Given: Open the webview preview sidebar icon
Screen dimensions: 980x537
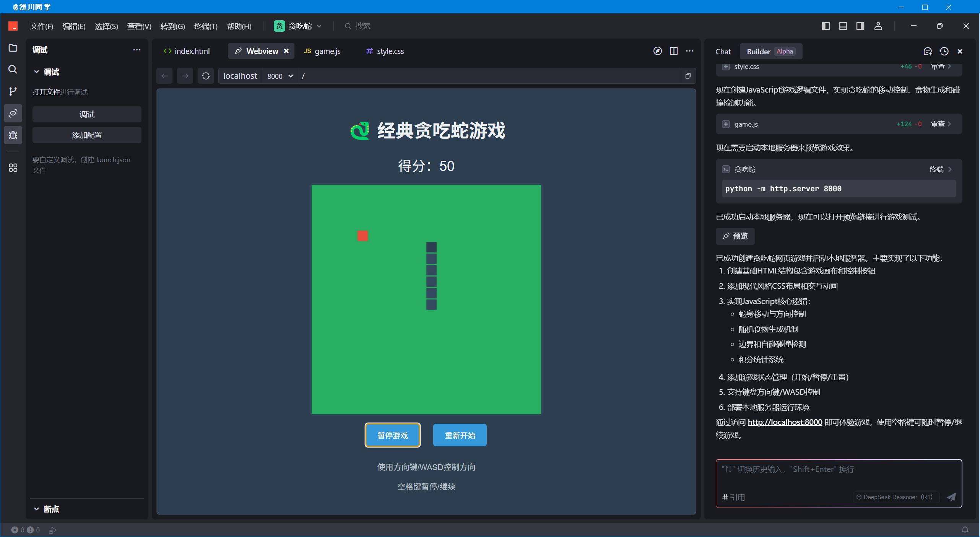Looking at the screenshot, I should tap(13, 113).
